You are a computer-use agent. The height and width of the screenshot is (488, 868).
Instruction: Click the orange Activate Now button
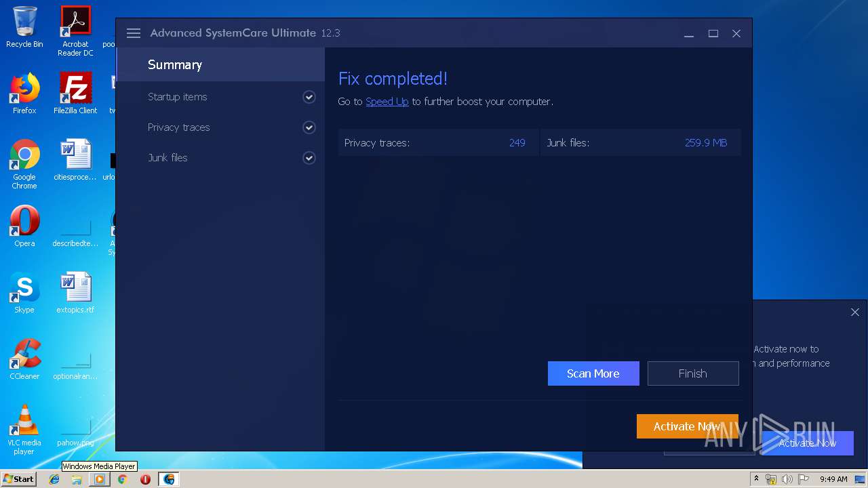pyautogui.click(x=687, y=426)
